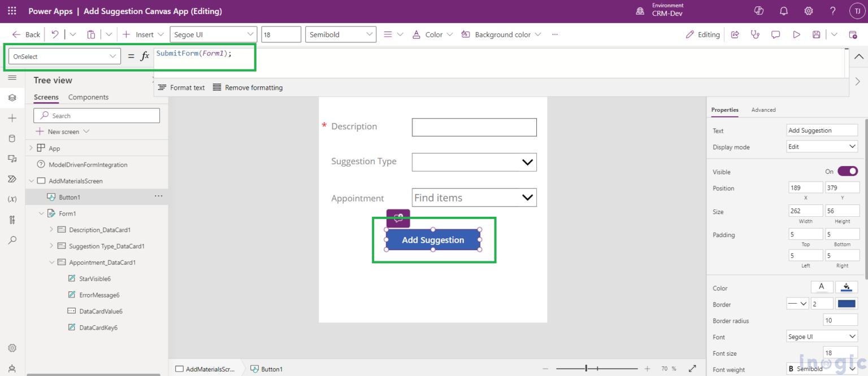This screenshot has height=376, width=868.
Task: Click the Preview app play icon
Action: (x=796, y=34)
